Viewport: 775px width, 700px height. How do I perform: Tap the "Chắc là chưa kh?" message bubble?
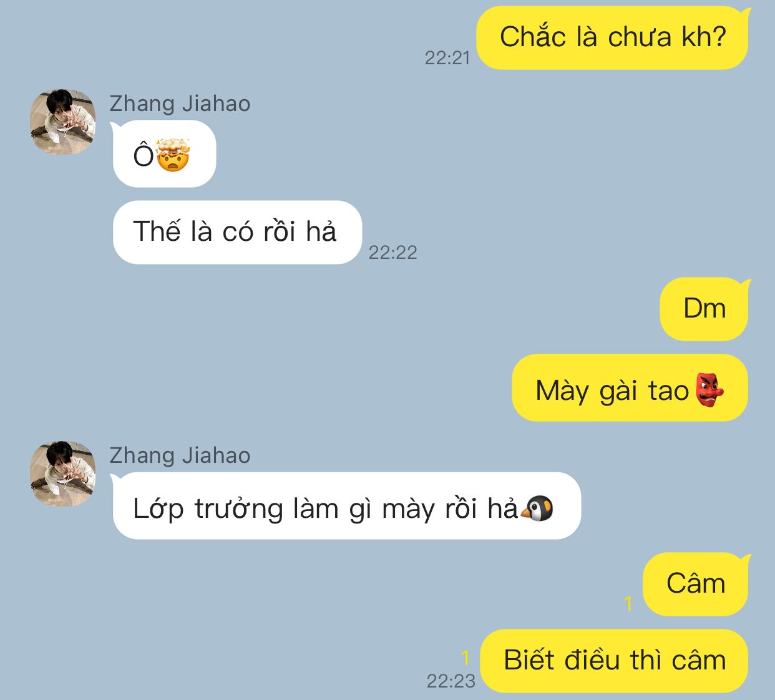pos(612,37)
